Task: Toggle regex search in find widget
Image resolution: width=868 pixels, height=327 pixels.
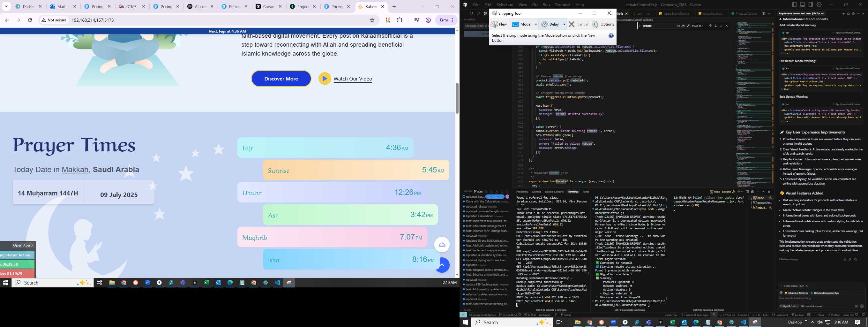Action: [x=688, y=26]
